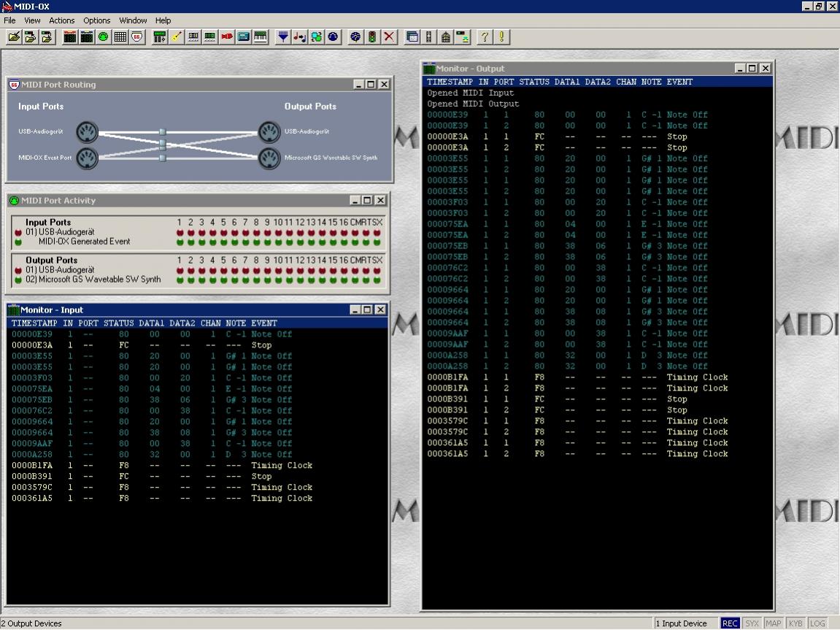The image size is (840, 630).
Task: Click the traffic light toolbar icon
Action: (371, 37)
